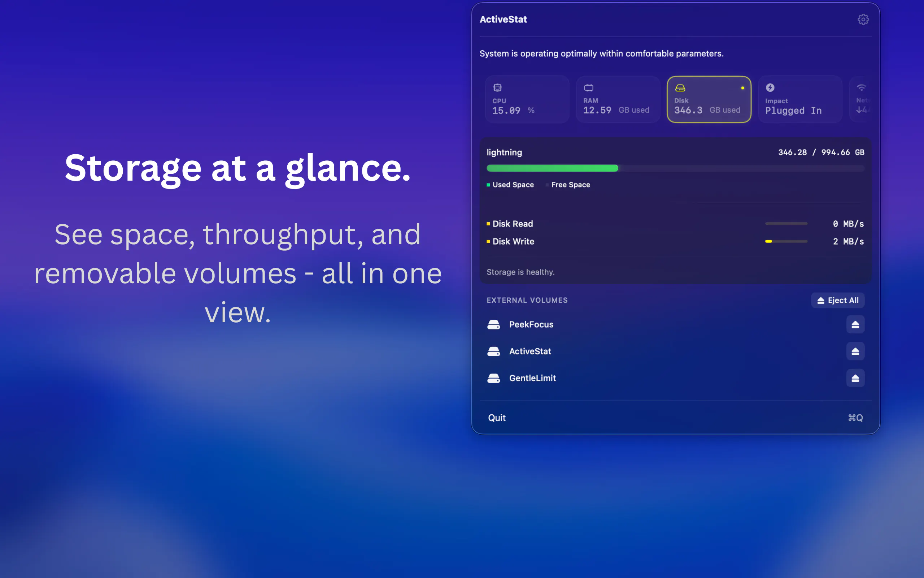Click the 2 MB/s write value
924x578 pixels.
click(x=848, y=241)
